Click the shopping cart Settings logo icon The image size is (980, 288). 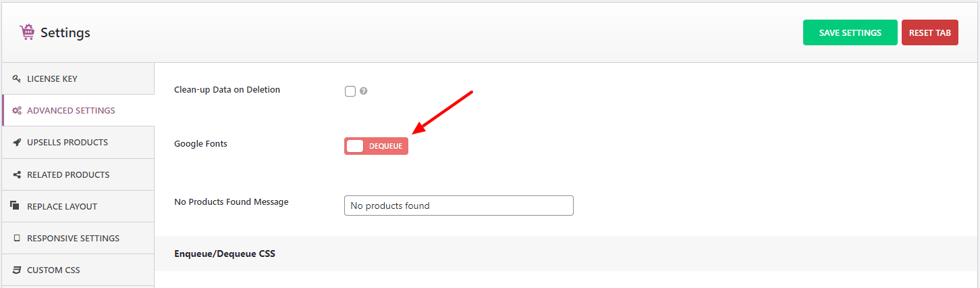click(x=28, y=32)
